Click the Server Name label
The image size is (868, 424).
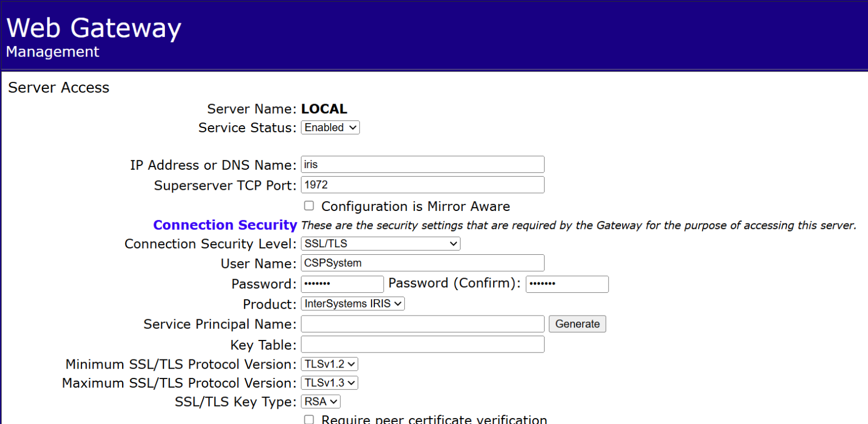tap(252, 109)
